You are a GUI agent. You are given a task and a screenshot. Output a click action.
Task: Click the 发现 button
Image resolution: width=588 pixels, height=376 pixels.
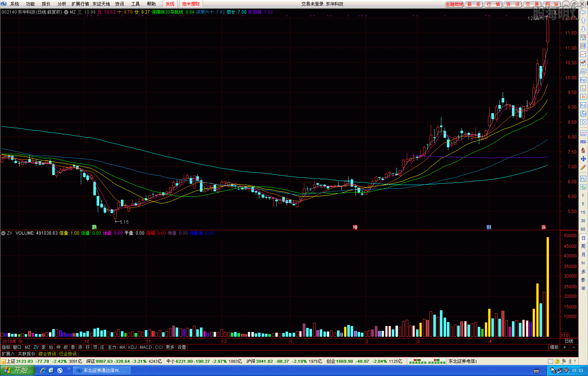coord(170,4)
